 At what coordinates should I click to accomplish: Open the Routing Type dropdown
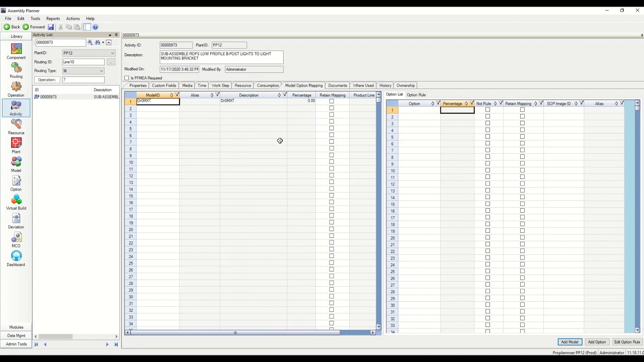[102, 71]
